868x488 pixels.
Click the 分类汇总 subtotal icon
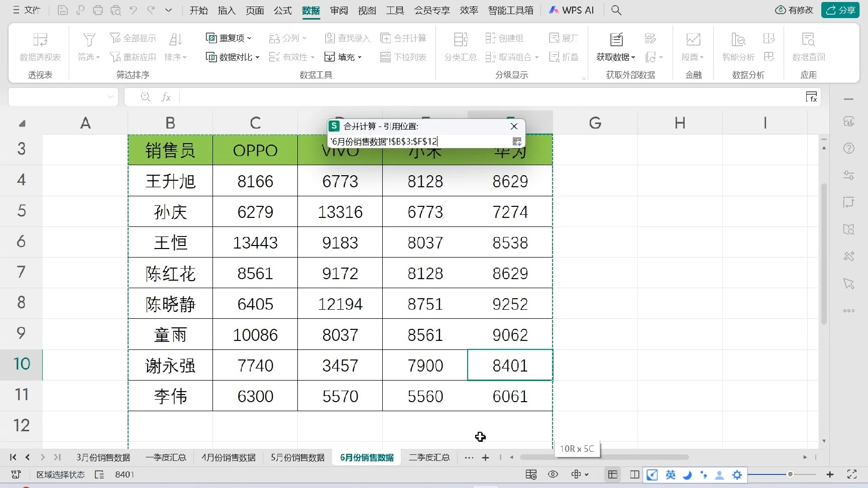tap(461, 40)
